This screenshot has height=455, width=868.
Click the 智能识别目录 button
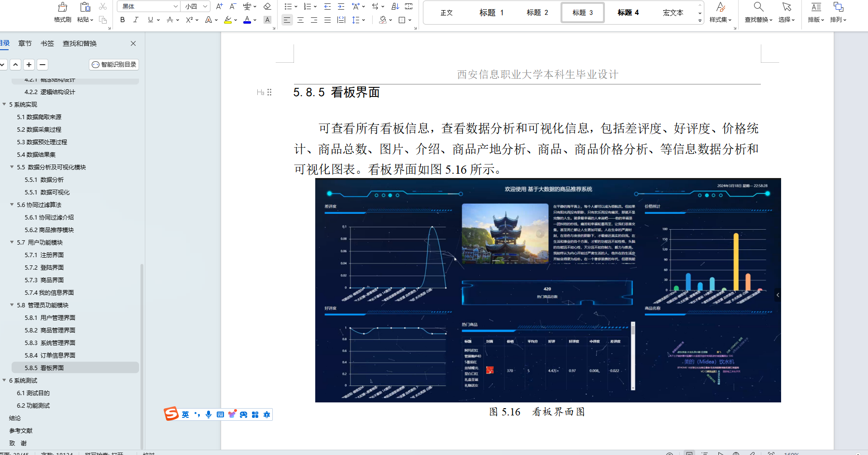coord(113,64)
